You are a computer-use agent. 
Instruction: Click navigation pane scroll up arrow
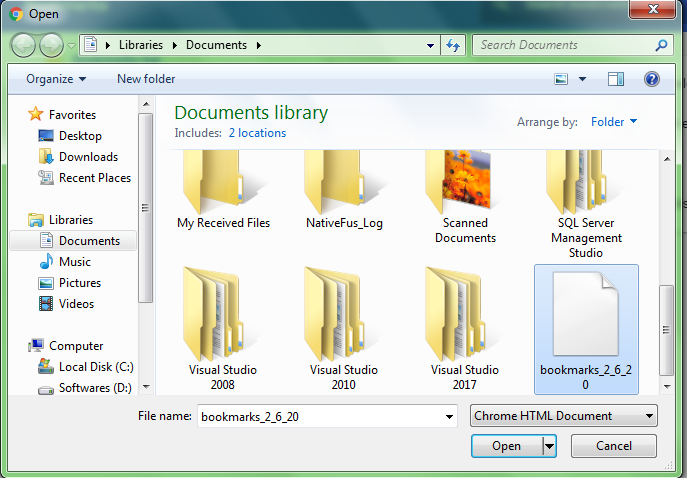(x=146, y=104)
